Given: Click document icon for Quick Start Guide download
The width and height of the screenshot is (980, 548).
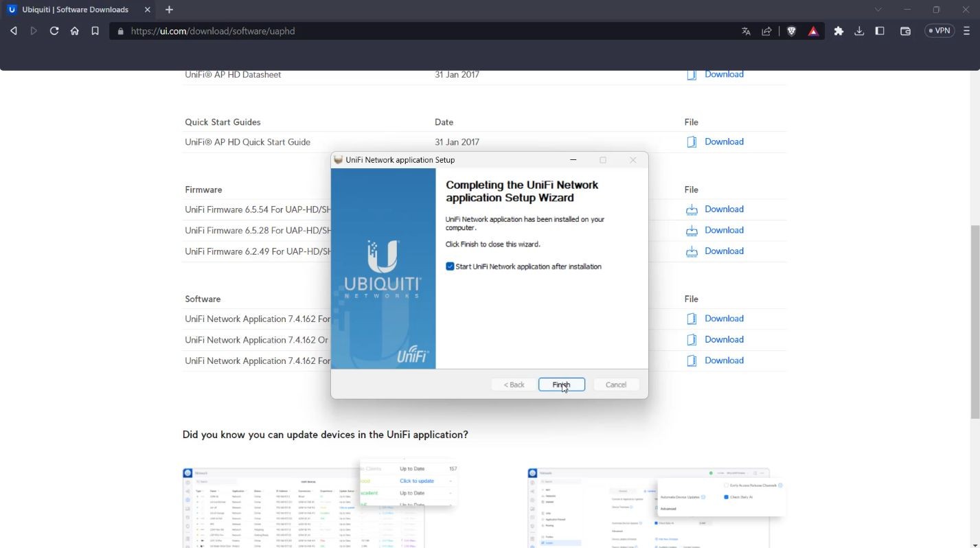Looking at the screenshot, I should 692,142.
